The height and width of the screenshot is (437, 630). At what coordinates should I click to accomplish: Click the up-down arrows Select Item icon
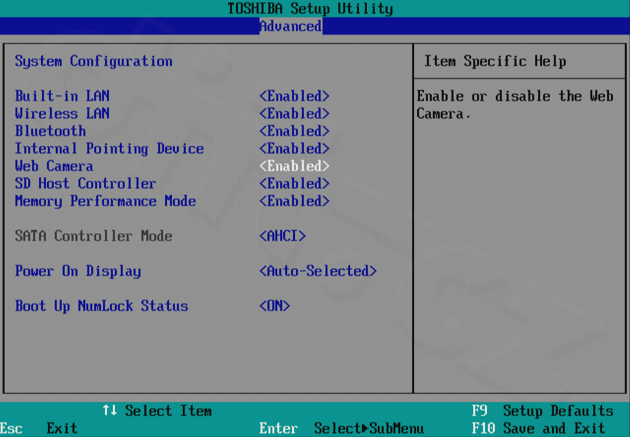coord(109,410)
